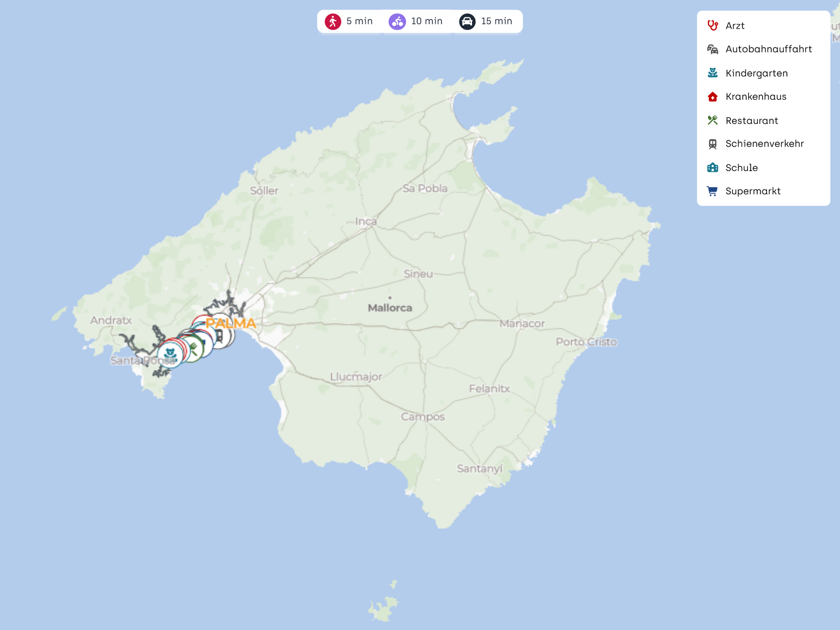Viewport: 840px width, 630px height.
Task: Toggle the Kindergarten category label
Action: coord(756,73)
